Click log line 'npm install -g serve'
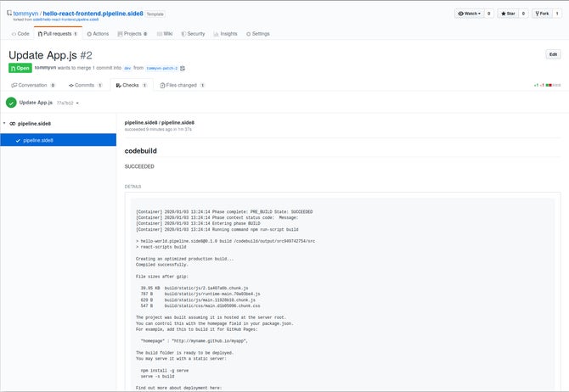 click(x=165, y=371)
